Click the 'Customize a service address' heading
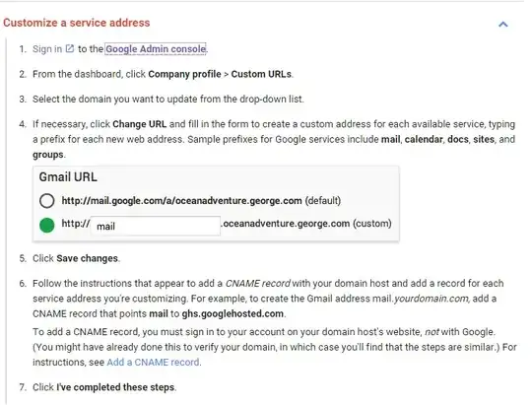Viewport: 532px width, 405px height. pyautogui.click(x=76, y=23)
